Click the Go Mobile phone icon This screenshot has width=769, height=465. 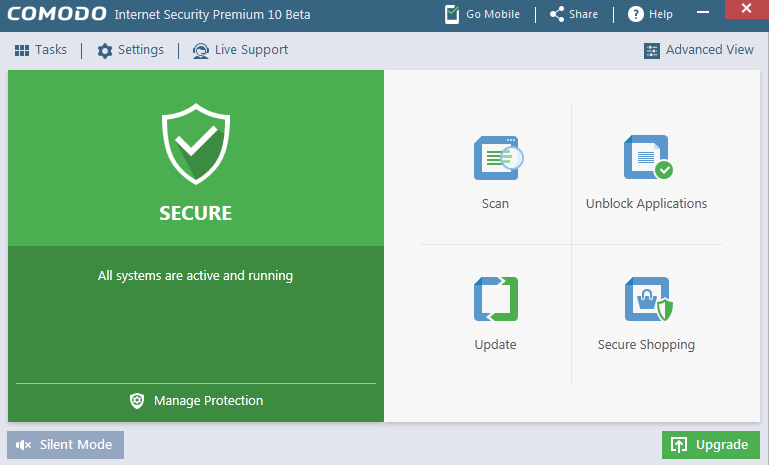coord(452,14)
